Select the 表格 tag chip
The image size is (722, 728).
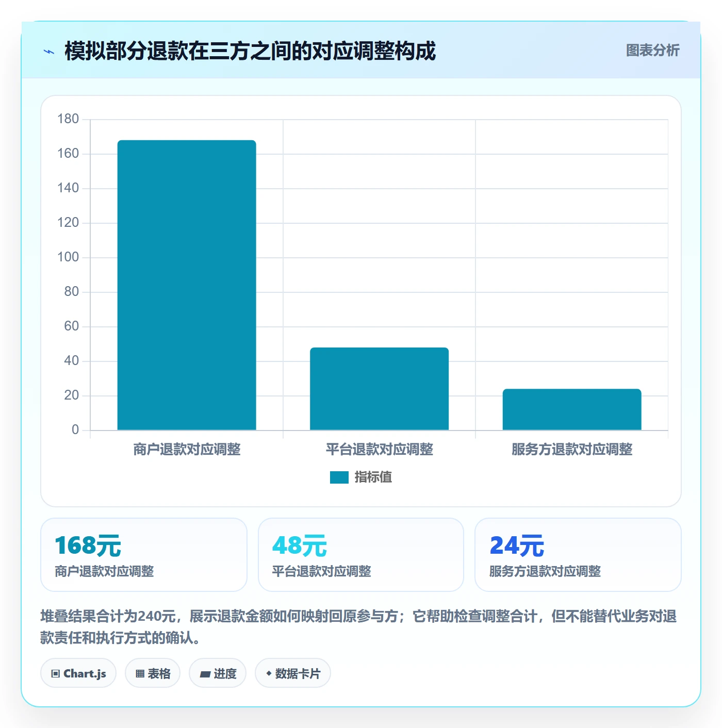tap(153, 673)
